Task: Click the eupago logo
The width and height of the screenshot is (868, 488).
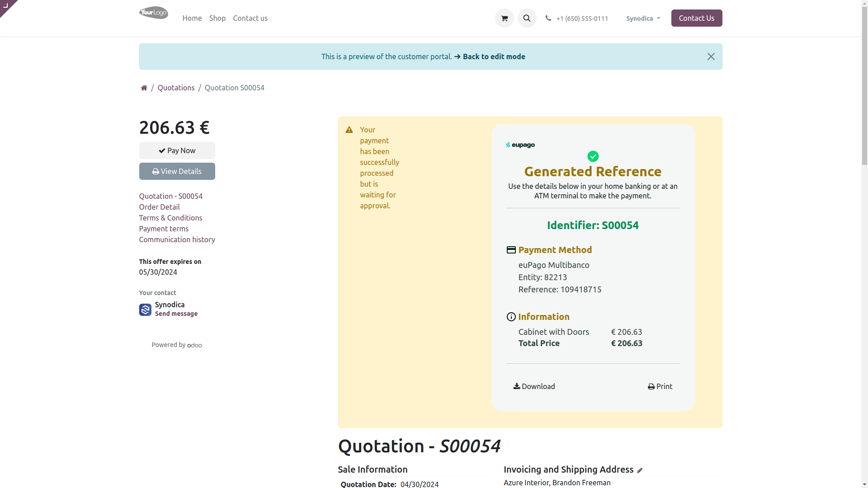Action: 520,145
